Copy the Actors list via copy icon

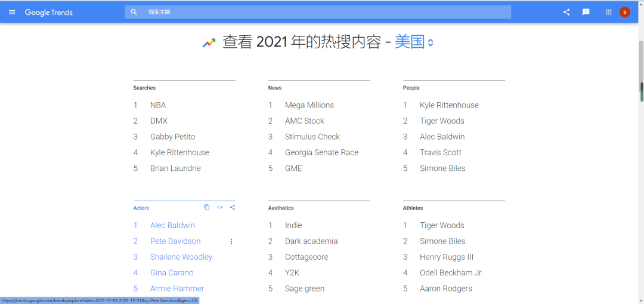click(x=207, y=207)
